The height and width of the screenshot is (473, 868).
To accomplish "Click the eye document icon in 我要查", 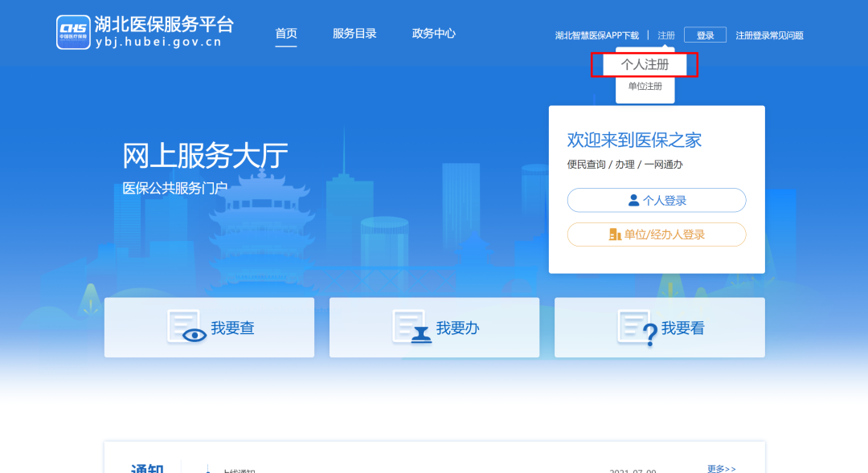I will coord(187,327).
